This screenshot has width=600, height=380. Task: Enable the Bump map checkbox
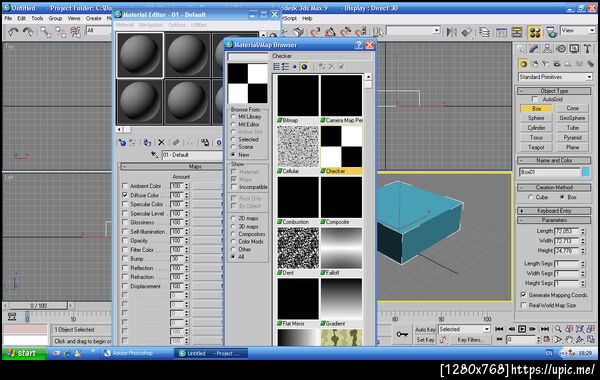coord(125,259)
